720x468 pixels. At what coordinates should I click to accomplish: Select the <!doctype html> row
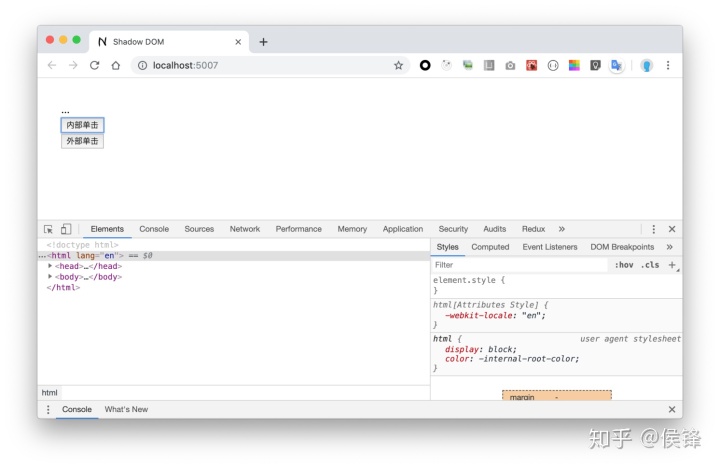pyautogui.click(x=234, y=245)
